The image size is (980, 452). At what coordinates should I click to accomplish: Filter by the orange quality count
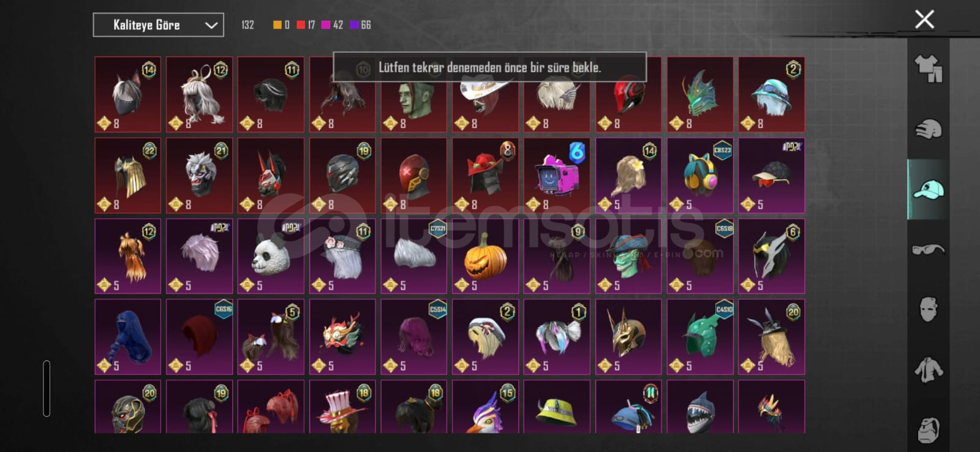click(281, 25)
